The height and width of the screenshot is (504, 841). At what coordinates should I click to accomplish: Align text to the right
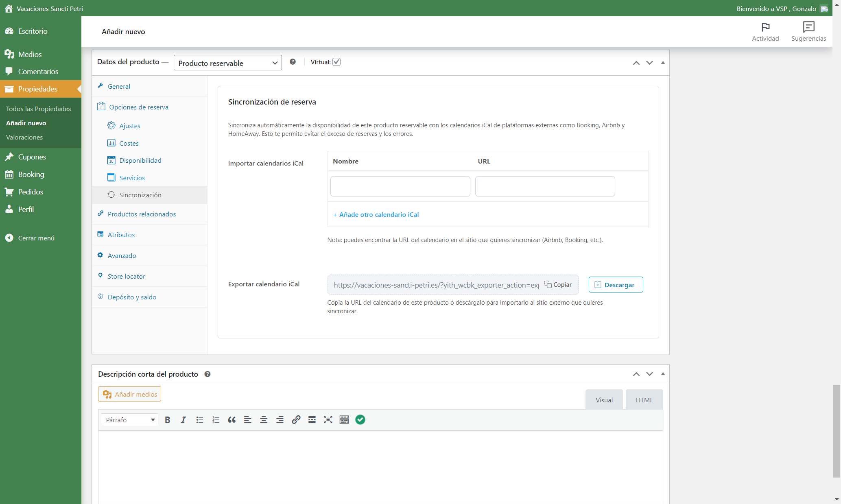point(280,420)
